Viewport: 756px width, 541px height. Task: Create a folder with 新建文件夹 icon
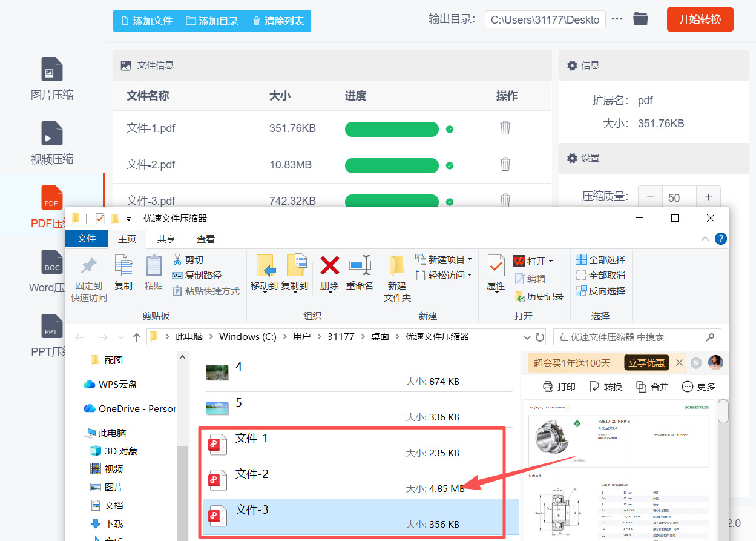click(x=396, y=279)
